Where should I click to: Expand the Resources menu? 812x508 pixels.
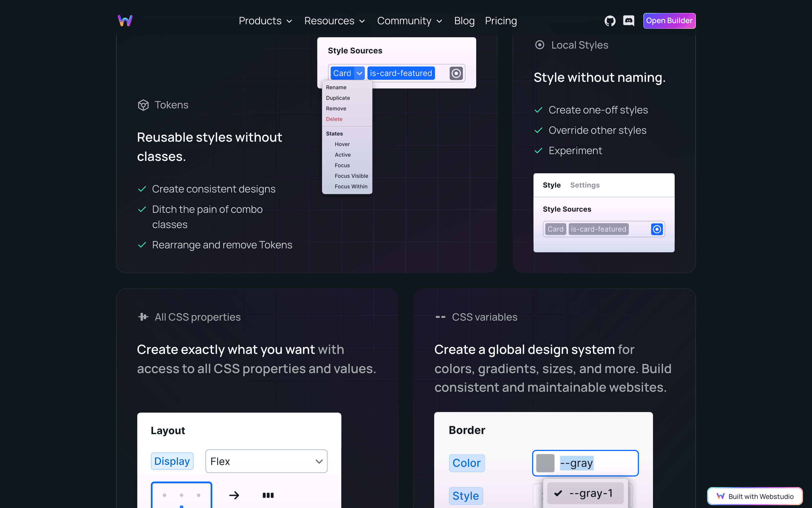[335, 21]
